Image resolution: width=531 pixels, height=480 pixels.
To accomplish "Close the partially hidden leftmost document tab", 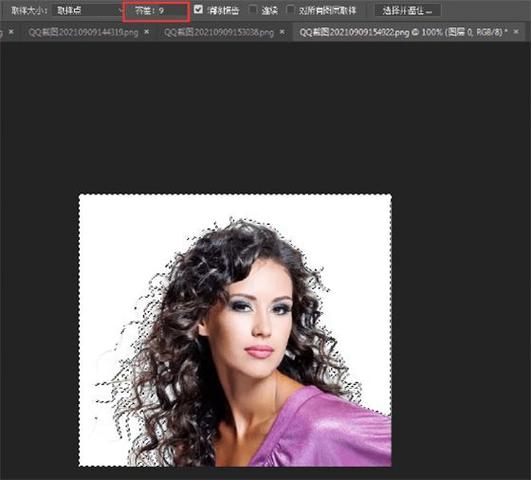I will (11, 32).
